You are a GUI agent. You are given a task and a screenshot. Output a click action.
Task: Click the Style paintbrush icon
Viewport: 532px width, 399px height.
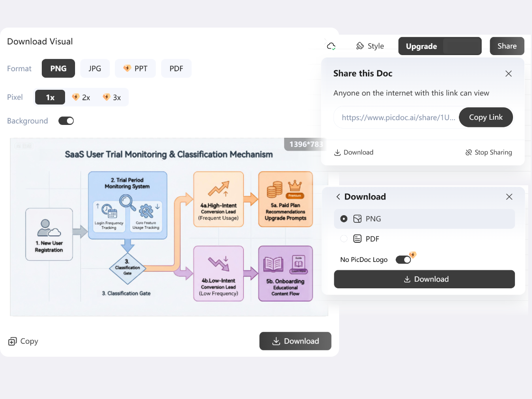click(360, 46)
